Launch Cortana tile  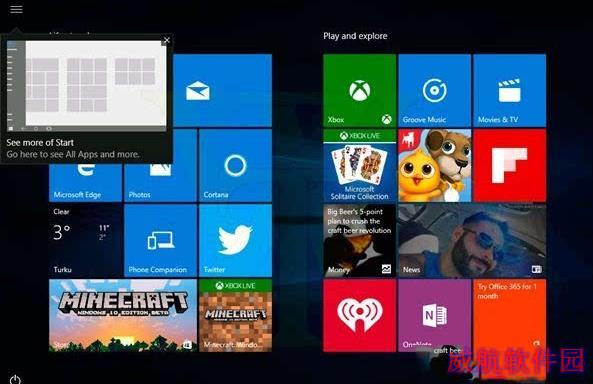click(235, 165)
